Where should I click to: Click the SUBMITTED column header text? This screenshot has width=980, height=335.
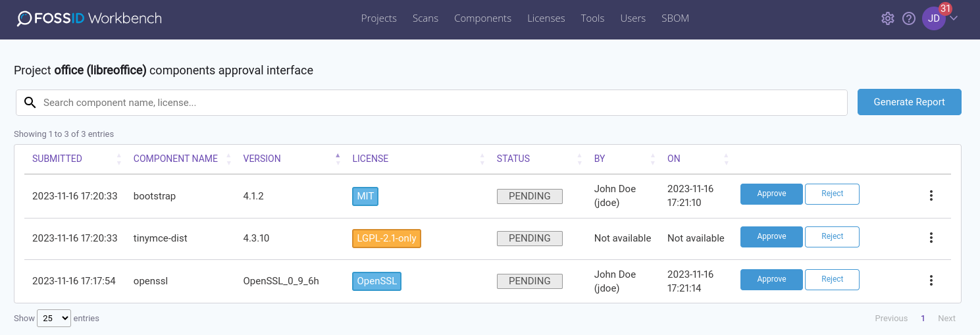point(57,159)
